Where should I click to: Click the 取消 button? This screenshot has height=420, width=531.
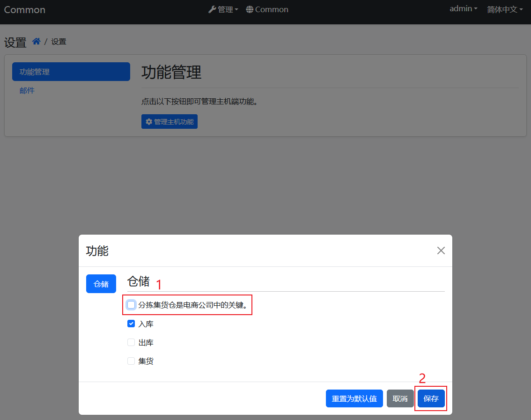[x=400, y=398]
